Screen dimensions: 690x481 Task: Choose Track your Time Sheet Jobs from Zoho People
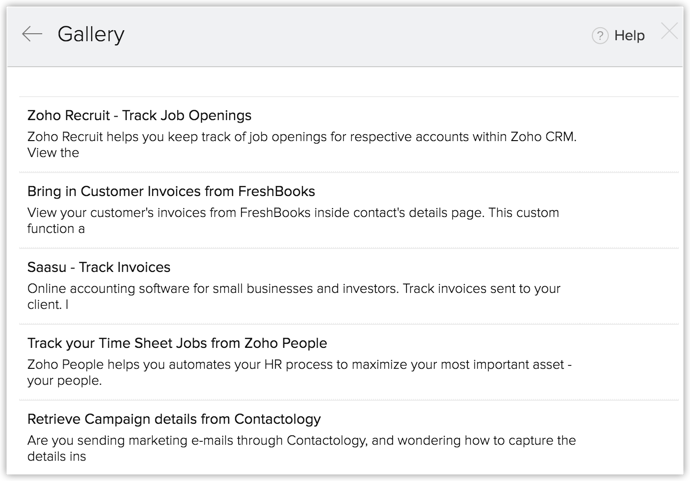177,343
